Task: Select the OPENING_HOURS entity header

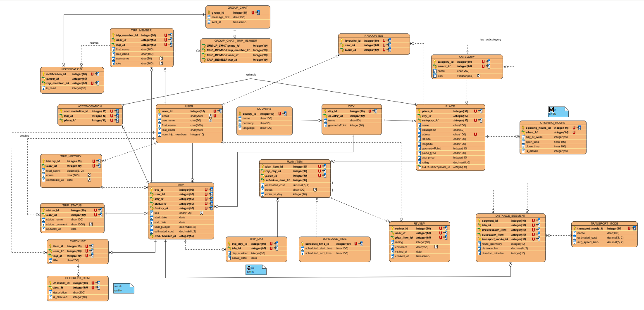Action: click(x=553, y=123)
